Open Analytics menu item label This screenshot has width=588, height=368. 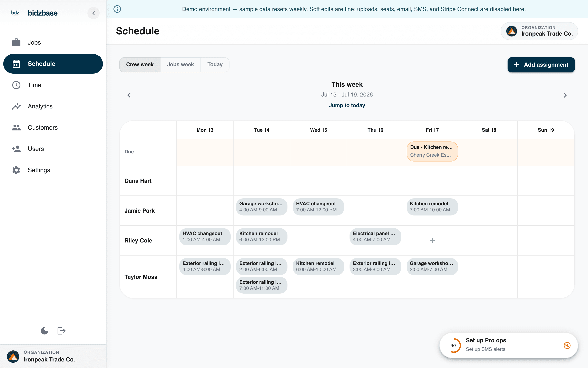click(x=40, y=106)
